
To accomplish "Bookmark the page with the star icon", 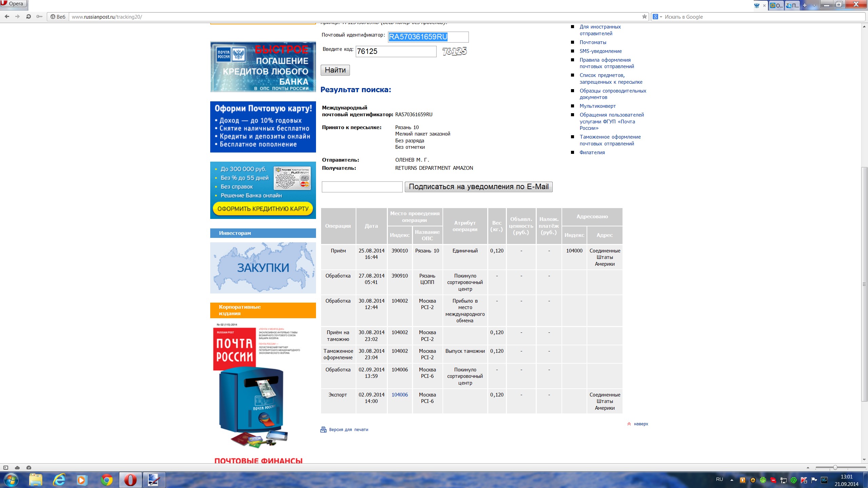I will (x=644, y=17).
